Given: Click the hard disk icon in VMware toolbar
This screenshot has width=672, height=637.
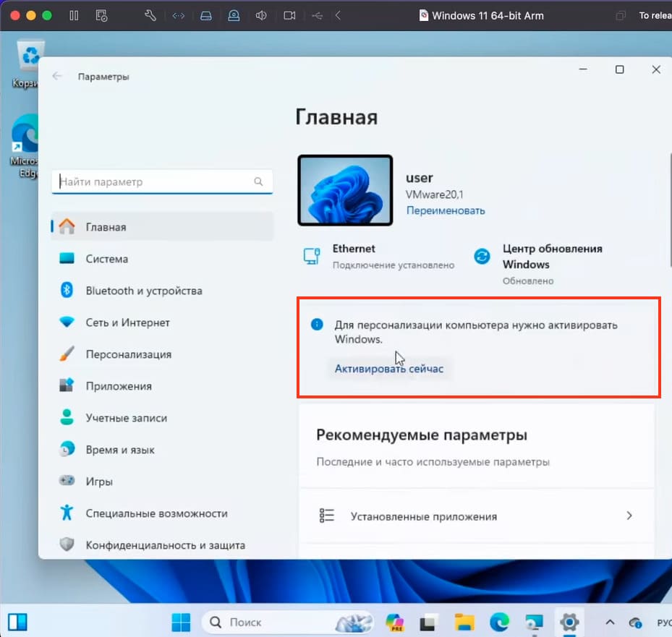Looking at the screenshot, I should point(206,16).
